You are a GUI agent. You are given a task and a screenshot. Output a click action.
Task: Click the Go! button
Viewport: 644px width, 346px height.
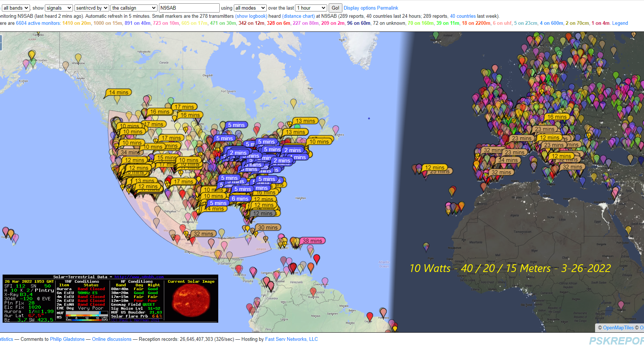(x=335, y=8)
